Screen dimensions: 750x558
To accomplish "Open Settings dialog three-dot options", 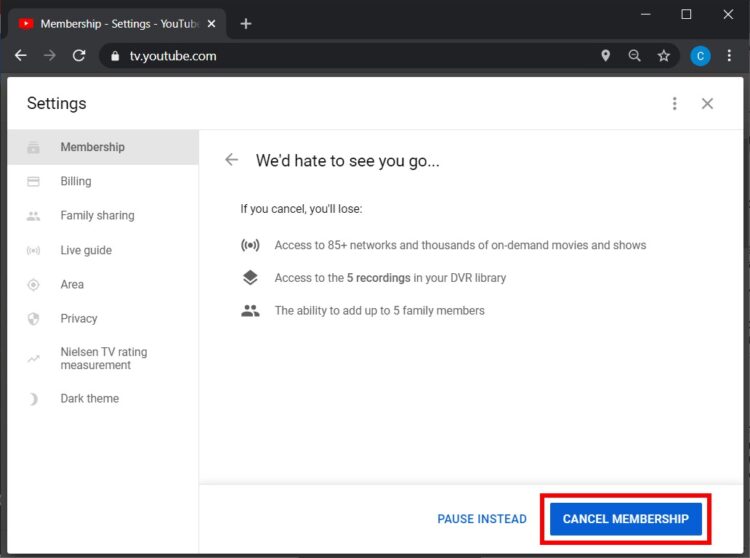I will click(674, 103).
